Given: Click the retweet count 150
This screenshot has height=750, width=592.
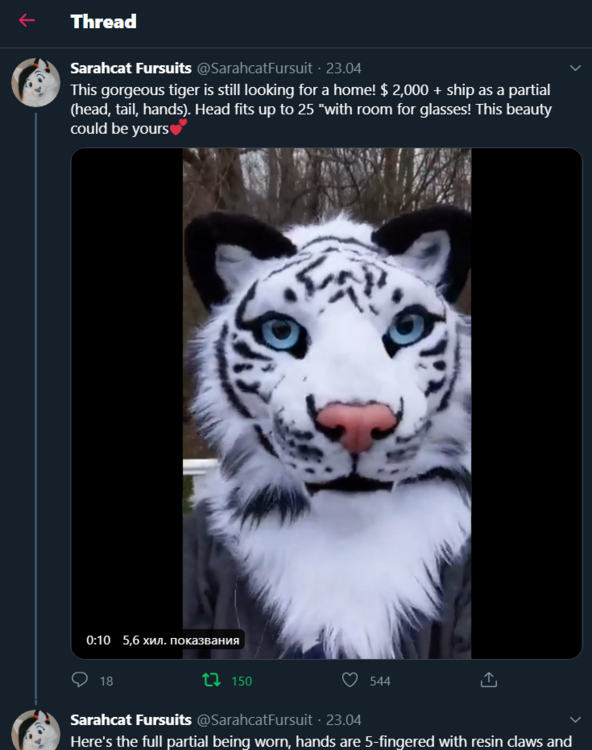Looking at the screenshot, I should [x=241, y=681].
